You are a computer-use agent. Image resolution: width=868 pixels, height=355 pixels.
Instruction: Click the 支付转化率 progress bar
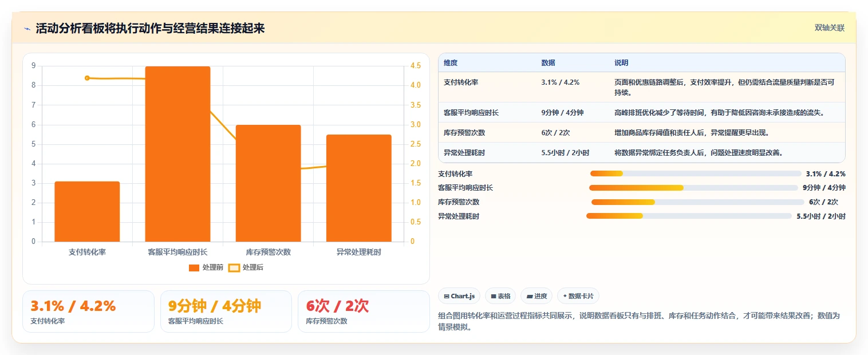(696, 173)
